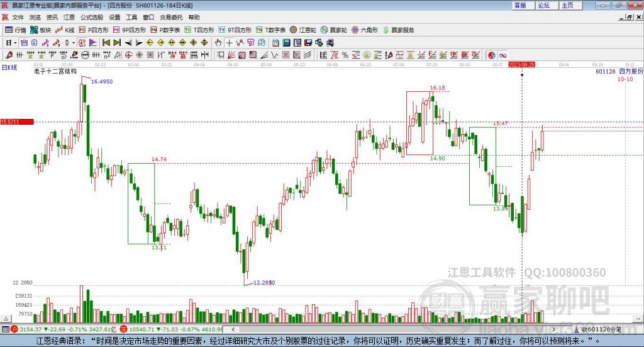The height and width of the screenshot is (347, 644).
Task: Click the 主页 homepage button
Action: tap(570, 5)
